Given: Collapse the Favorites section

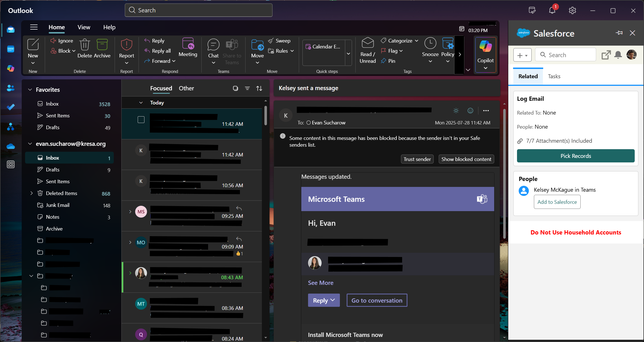Looking at the screenshot, I should (30, 90).
